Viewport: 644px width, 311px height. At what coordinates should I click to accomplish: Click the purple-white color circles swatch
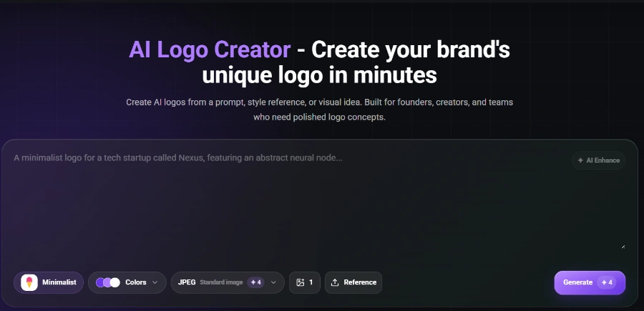(107, 282)
